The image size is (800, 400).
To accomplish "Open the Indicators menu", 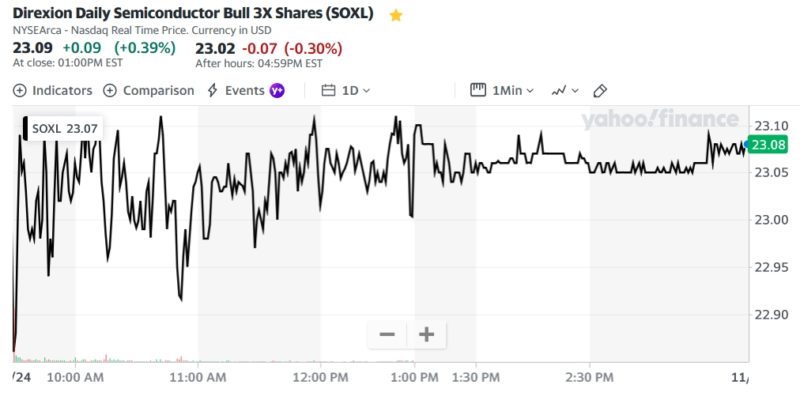I will pos(61,90).
